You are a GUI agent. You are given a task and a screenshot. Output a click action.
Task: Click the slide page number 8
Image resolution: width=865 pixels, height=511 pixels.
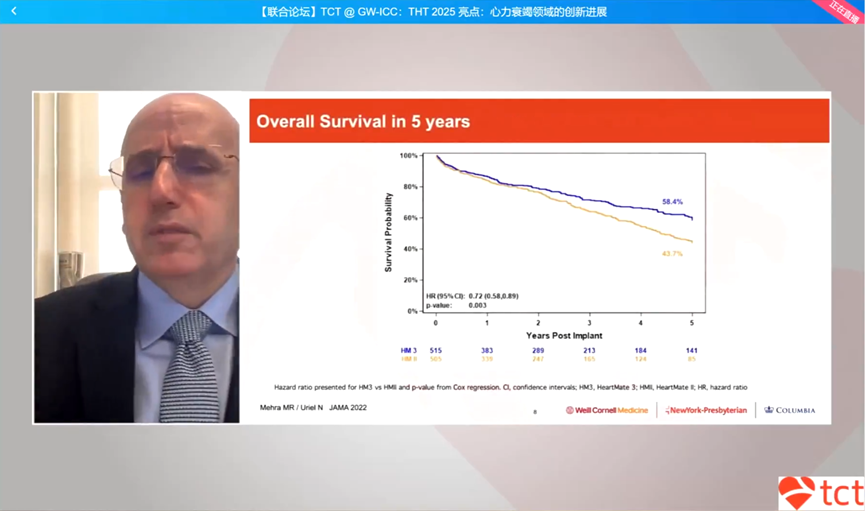[534, 411]
